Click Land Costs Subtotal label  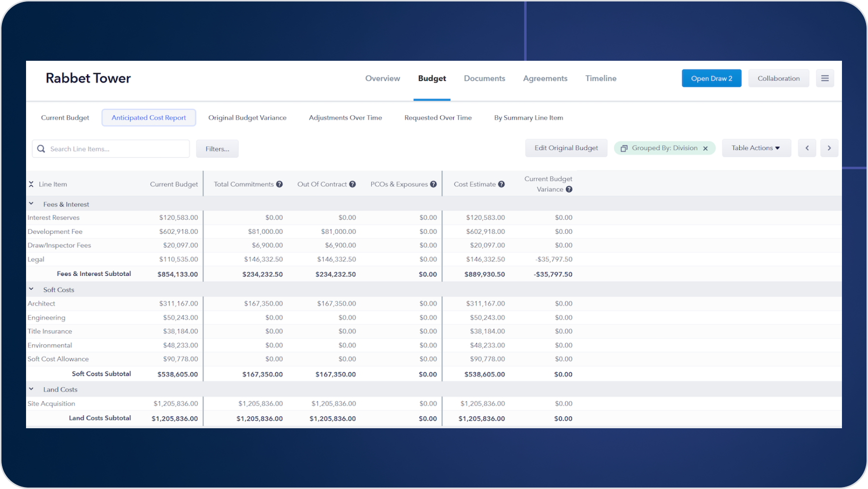point(100,418)
